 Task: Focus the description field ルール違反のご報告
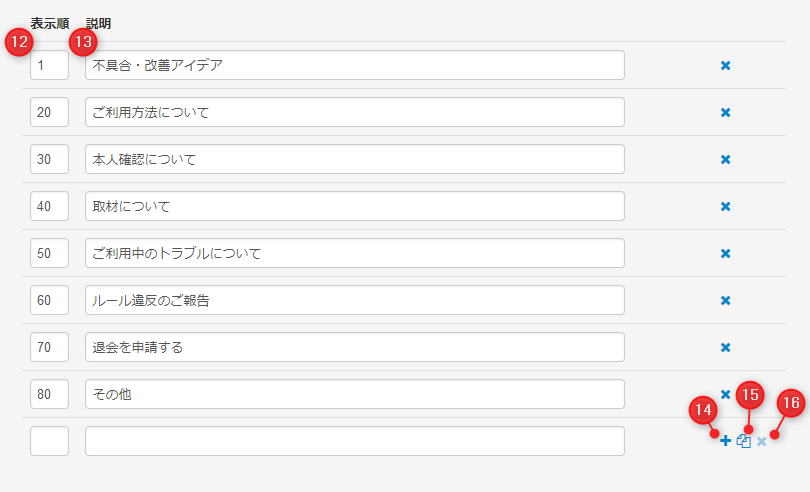(354, 301)
